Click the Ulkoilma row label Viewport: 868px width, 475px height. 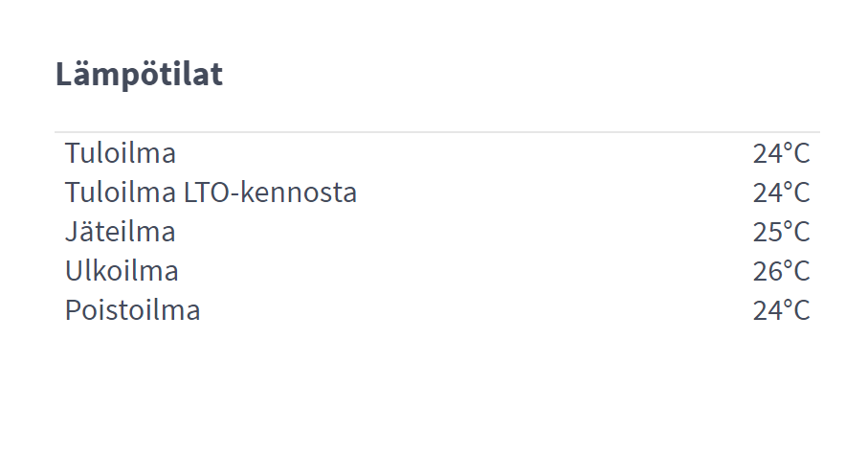pos(122,271)
